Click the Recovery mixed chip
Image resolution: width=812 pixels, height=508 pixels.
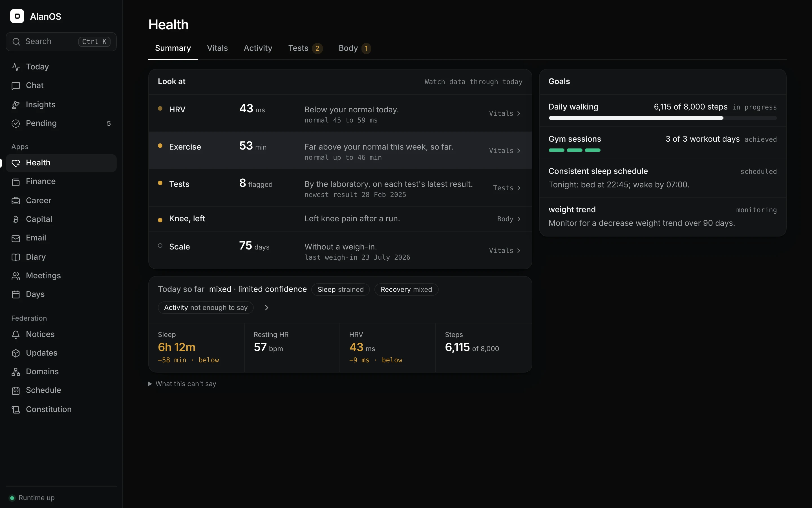406,289
